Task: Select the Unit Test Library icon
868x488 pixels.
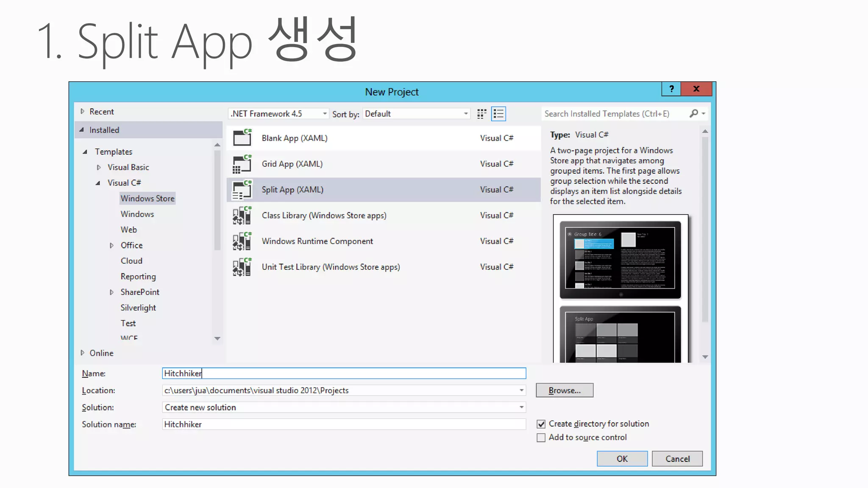Action: tap(242, 267)
